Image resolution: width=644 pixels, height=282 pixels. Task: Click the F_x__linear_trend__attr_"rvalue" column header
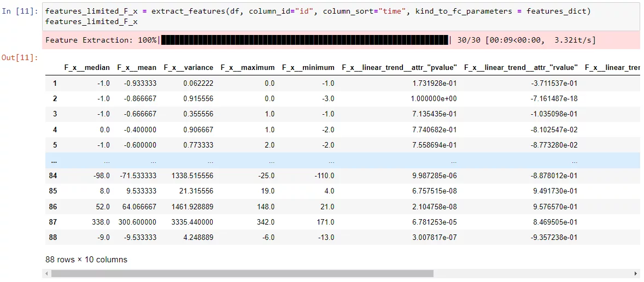pyautogui.click(x=521, y=68)
